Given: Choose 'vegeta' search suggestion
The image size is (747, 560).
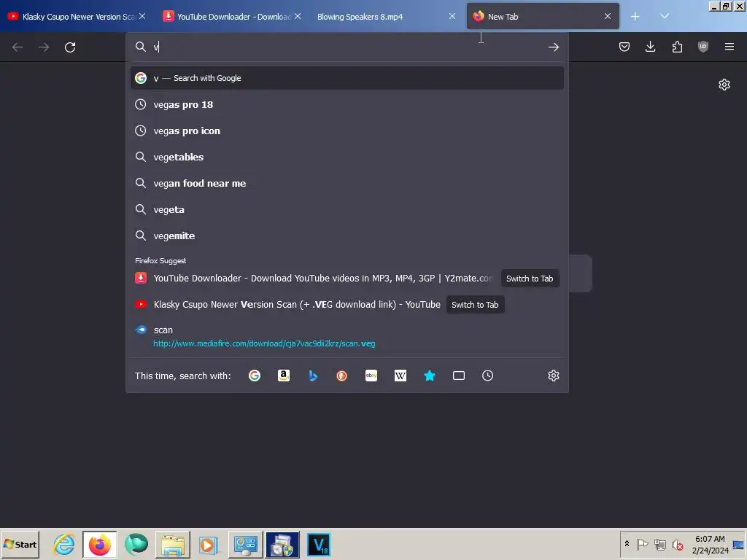Looking at the screenshot, I should (x=347, y=209).
